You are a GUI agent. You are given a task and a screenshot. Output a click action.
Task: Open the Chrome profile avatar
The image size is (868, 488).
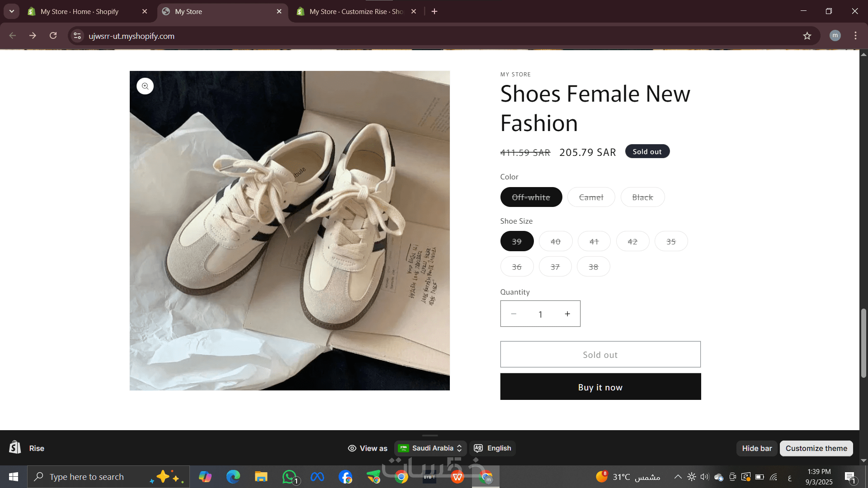point(835,36)
